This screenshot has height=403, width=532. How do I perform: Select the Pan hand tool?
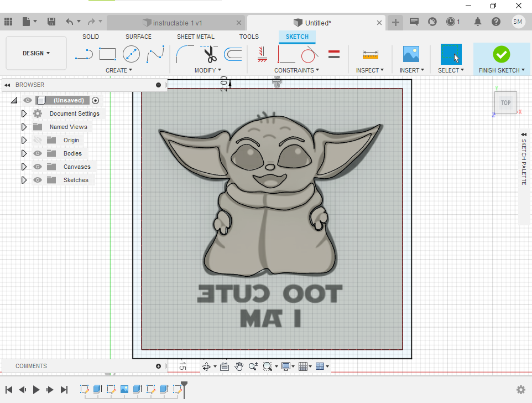239,366
